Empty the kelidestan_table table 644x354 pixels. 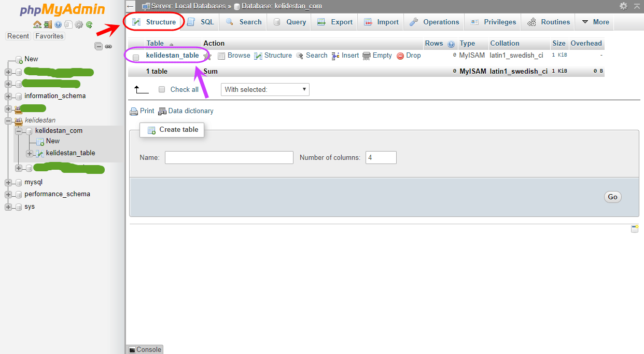point(377,56)
